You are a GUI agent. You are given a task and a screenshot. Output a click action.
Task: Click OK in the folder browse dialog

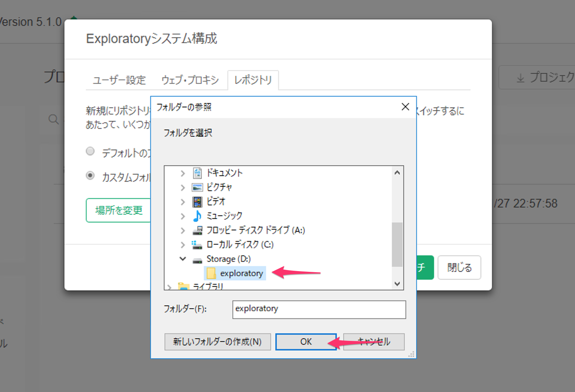tap(306, 342)
